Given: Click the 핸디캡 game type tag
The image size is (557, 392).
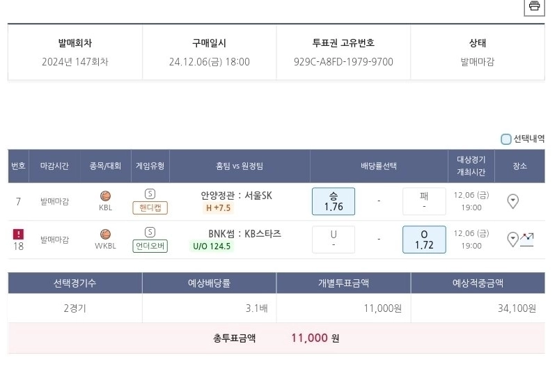Looking at the screenshot, I should tap(150, 207).
